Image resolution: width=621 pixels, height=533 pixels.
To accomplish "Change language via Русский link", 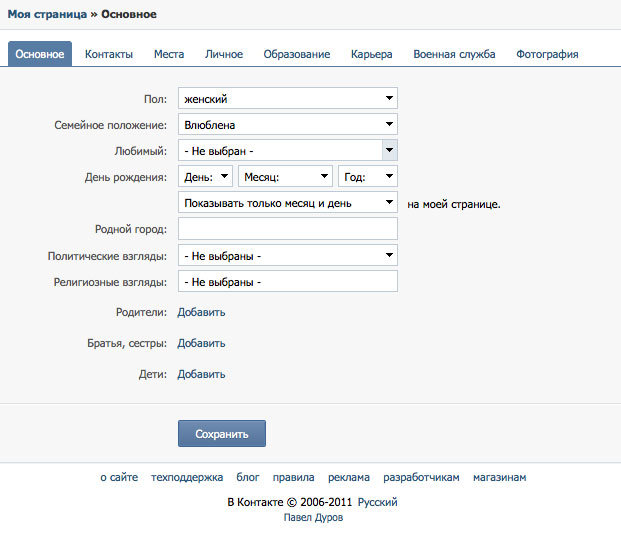I will (x=377, y=502).
